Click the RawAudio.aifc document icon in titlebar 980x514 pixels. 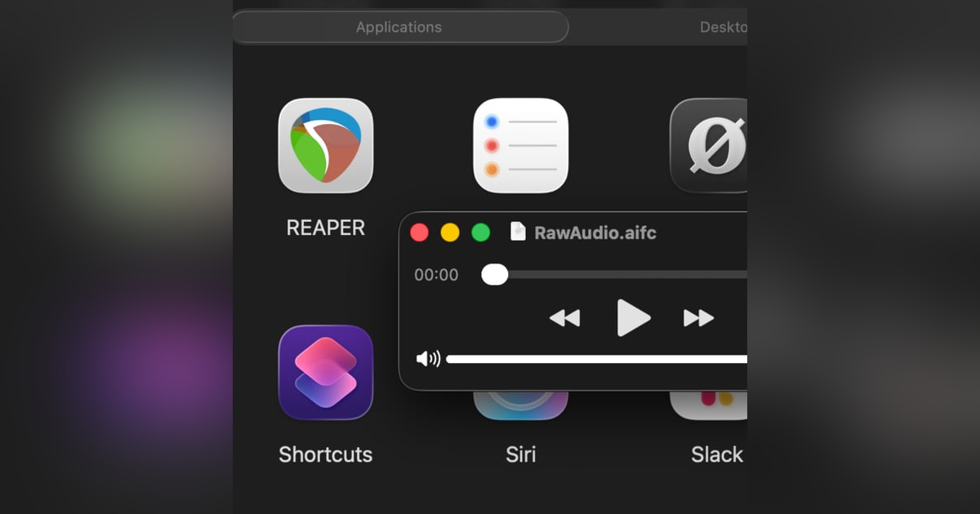pyautogui.click(x=518, y=233)
